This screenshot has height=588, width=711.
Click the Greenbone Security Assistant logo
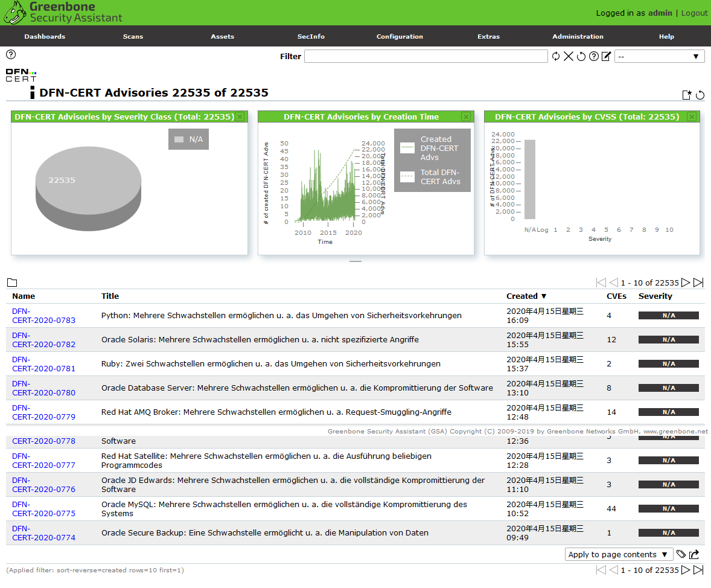coord(63,12)
